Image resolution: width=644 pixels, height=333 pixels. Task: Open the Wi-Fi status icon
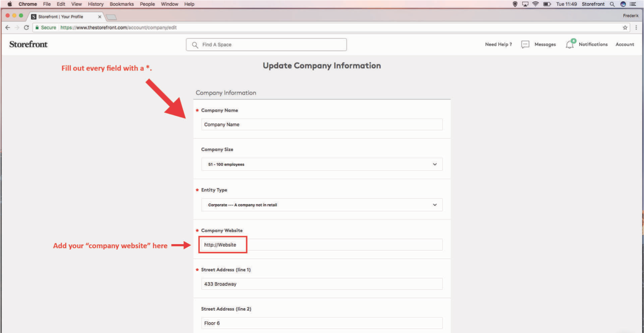[535, 4]
